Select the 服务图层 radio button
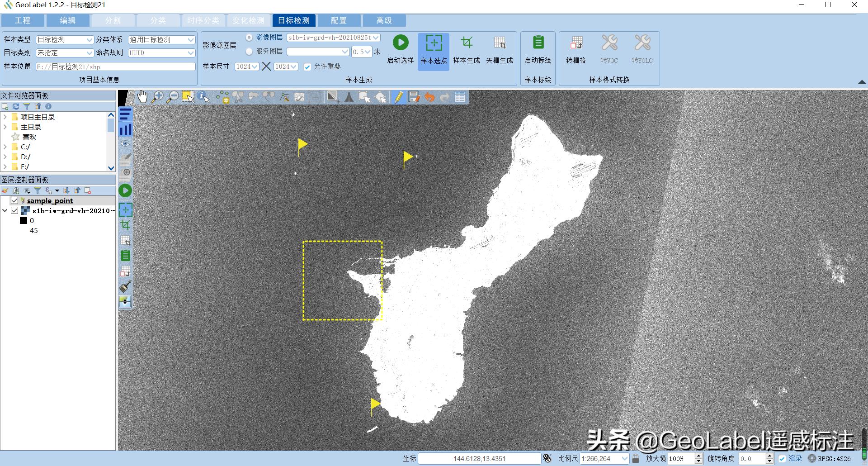 pos(249,51)
